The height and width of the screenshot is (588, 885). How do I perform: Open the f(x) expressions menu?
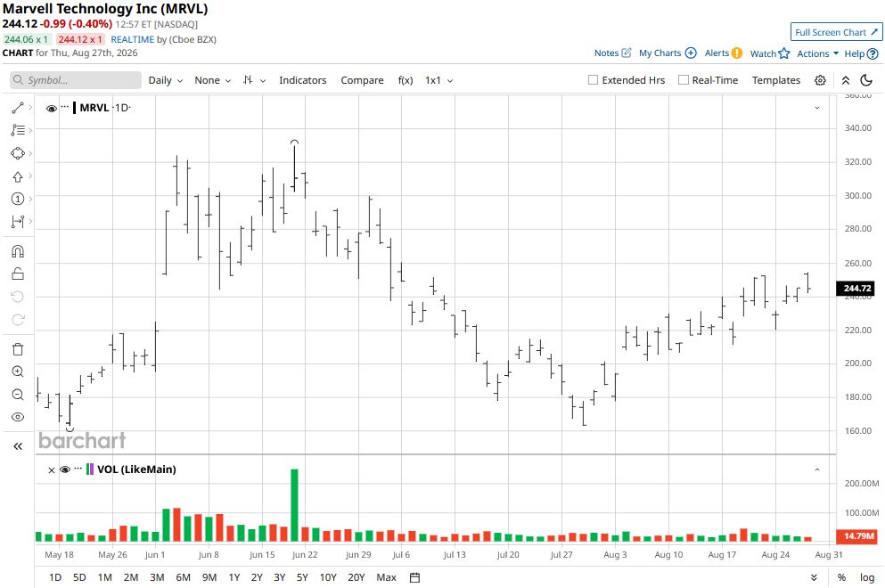(x=406, y=80)
